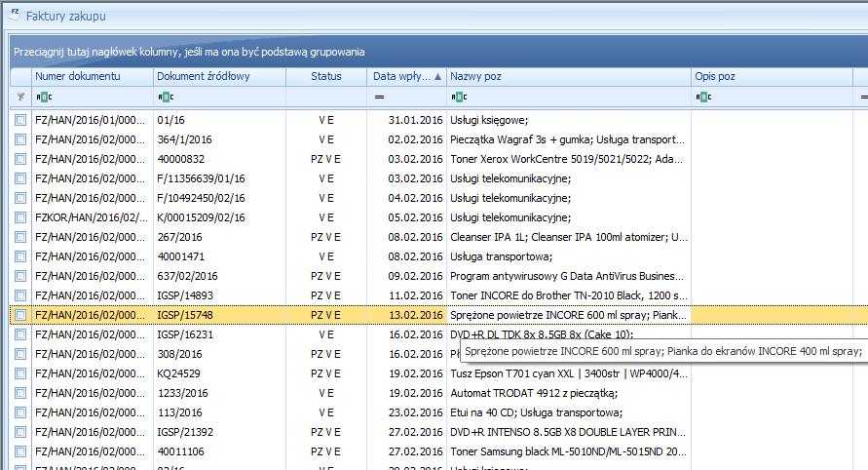
Task: Select highlighted cell "Sprężone powietrze INCORE 600 ml"
Action: point(569,315)
